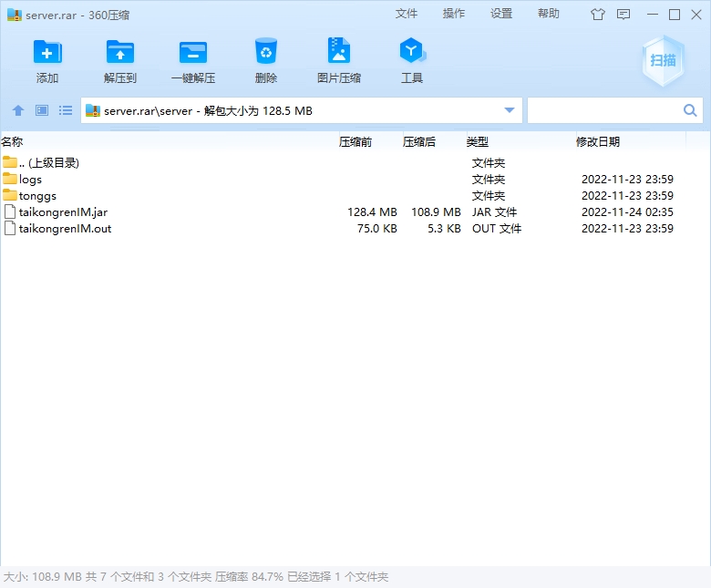Open the 解压到 (Extract to) tool
The width and height of the screenshot is (711, 588).
(x=120, y=52)
